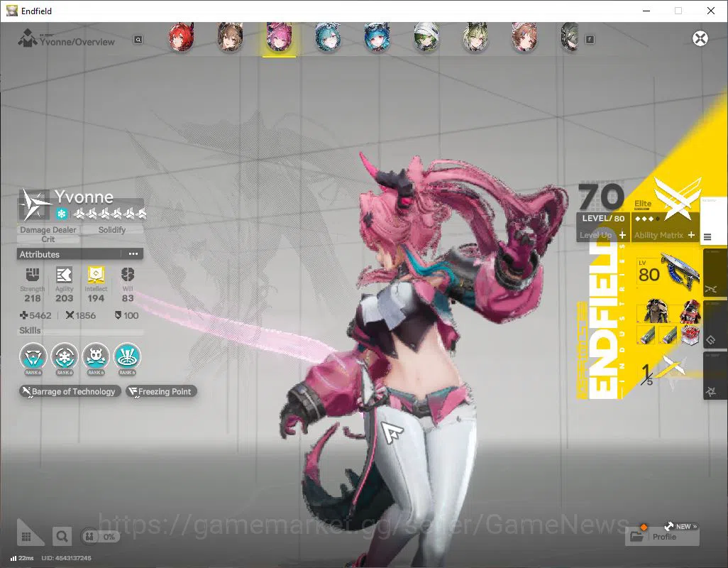The width and height of the screenshot is (728, 568).
Task: Click the Endfield app icon in the title bar
Action: click(x=11, y=11)
